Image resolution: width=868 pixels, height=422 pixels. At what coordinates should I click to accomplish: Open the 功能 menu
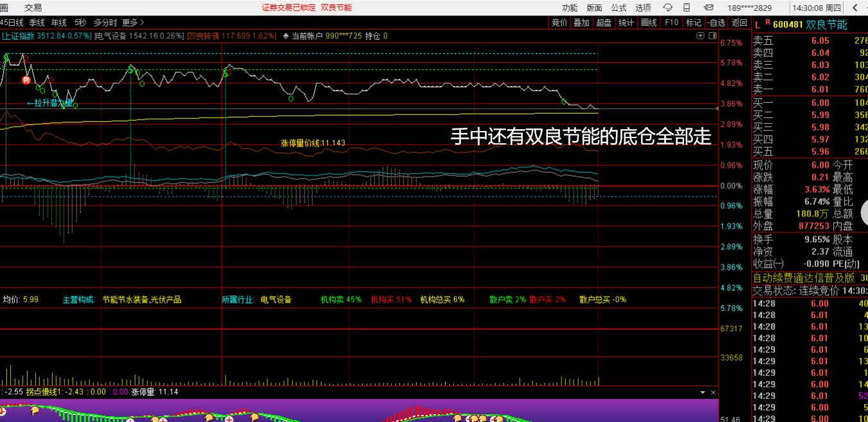(x=570, y=8)
